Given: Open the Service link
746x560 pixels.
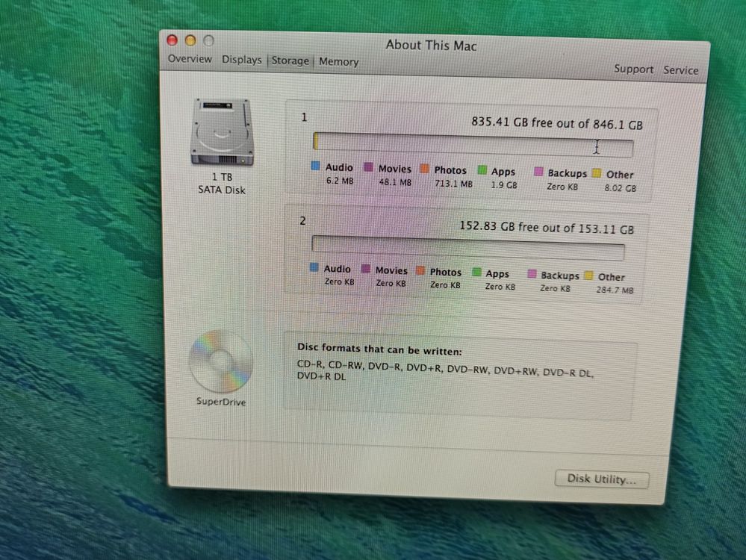Looking at the screenshot, I should pyautogui.click(x=680, y=69).
